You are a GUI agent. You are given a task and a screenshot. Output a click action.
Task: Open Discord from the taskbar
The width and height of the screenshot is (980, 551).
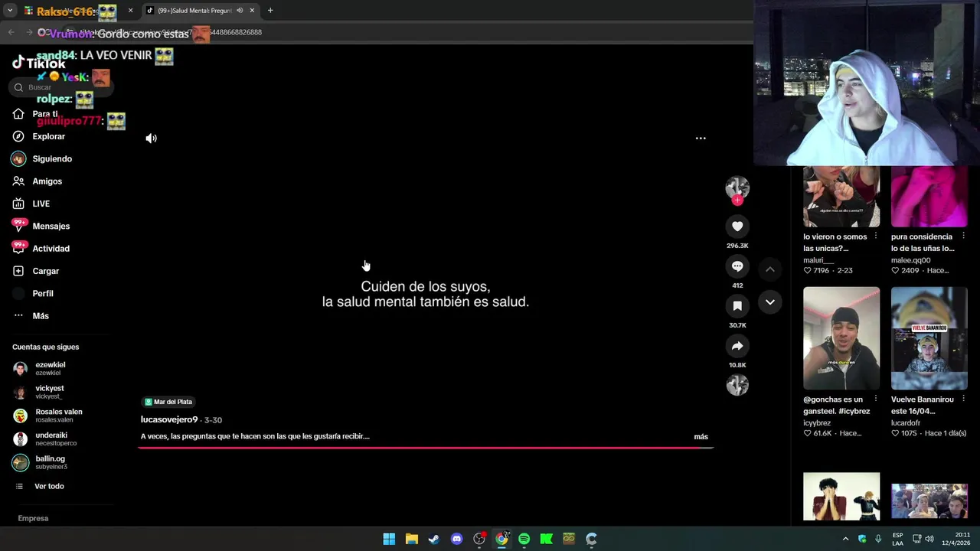pos(456,539)
